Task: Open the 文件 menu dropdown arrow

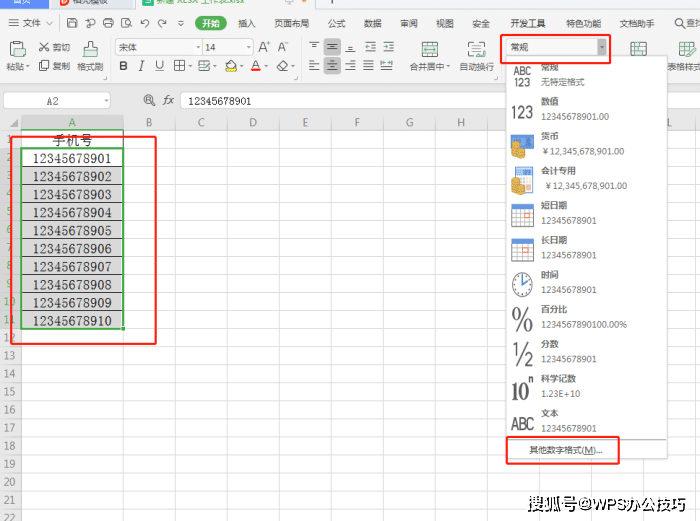Action: click(50, 23)
